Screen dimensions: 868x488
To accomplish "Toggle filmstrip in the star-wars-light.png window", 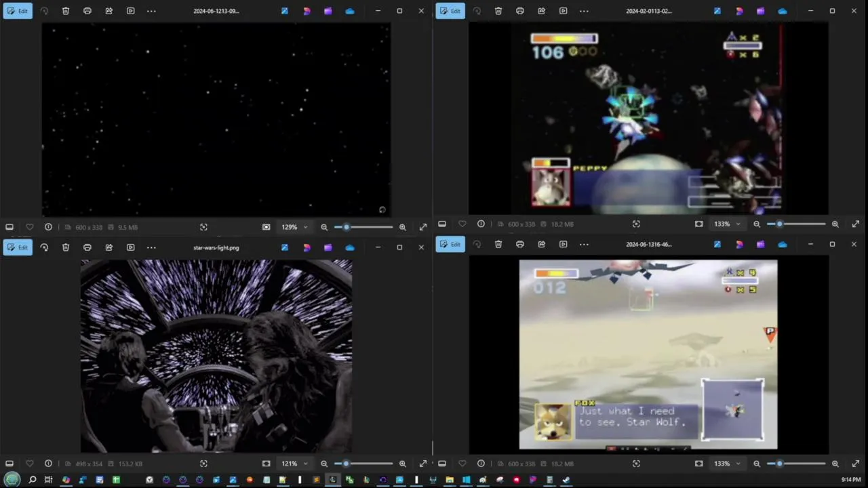I will [9, 464].
